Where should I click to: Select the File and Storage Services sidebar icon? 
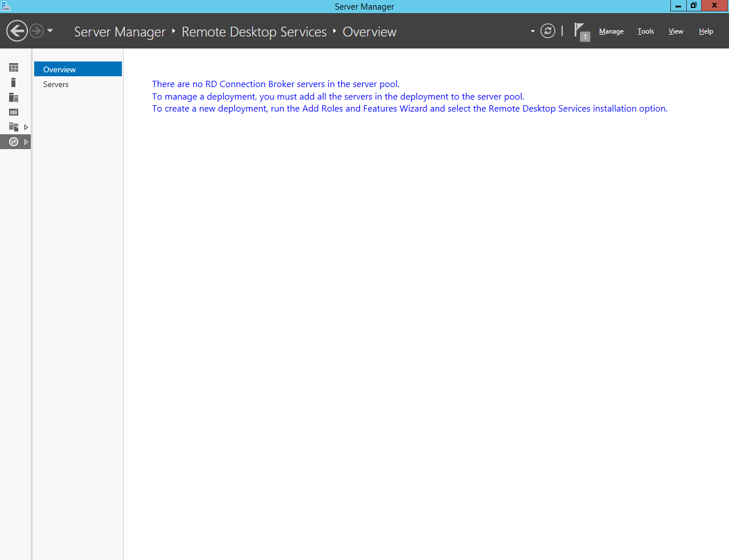coord(14,127)
